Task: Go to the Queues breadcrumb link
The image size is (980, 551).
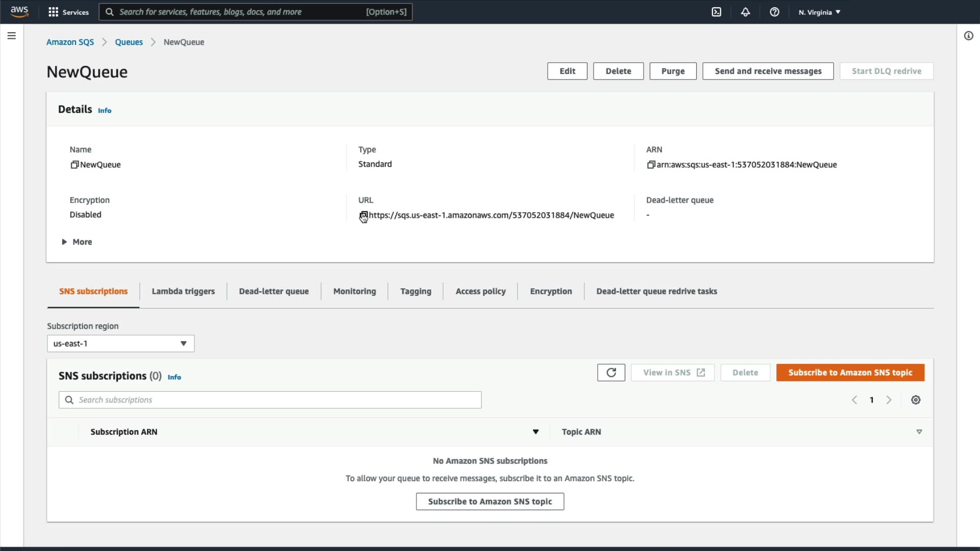Action: 129,42
